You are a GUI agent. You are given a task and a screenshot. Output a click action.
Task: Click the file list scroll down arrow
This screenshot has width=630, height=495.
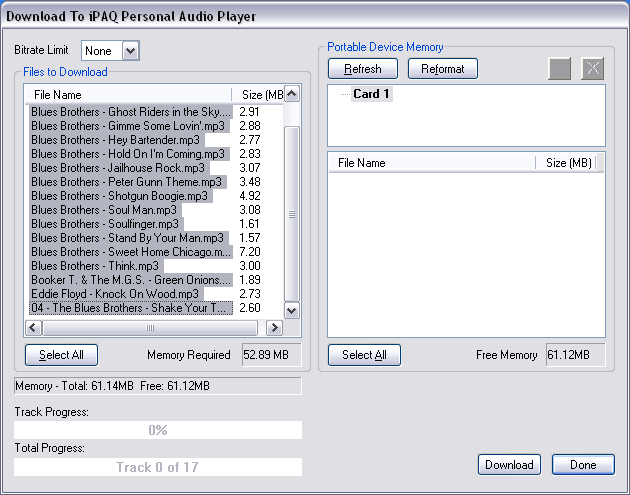point(292,311)
